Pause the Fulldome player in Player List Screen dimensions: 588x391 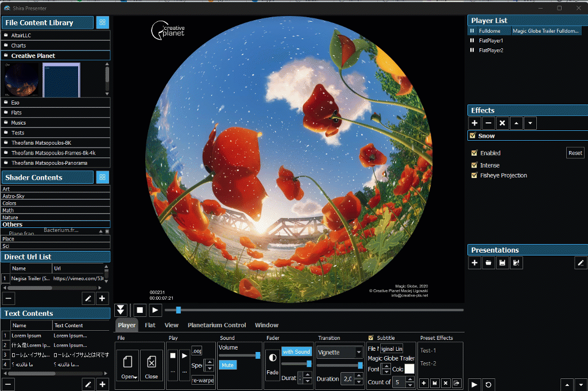click(472, 31)
